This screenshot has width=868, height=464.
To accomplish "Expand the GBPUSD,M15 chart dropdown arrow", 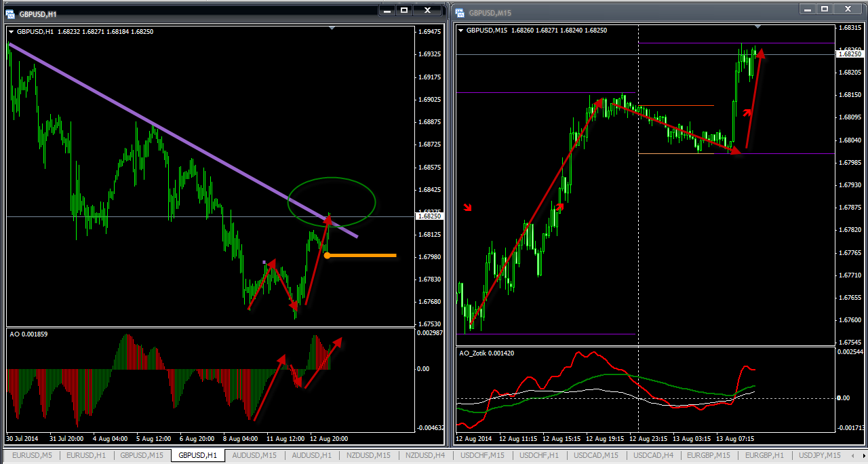I will [462, 31].
